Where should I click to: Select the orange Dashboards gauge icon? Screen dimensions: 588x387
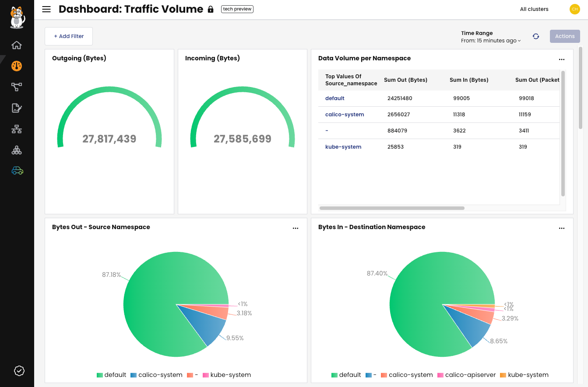pyautogui.click(x=17, y=66)
